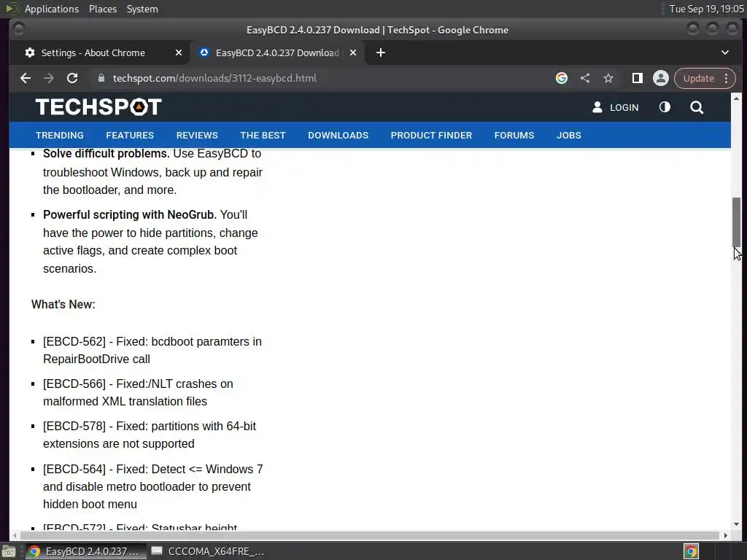Click 'Solve difficult problems.' text

coord(107,153)
